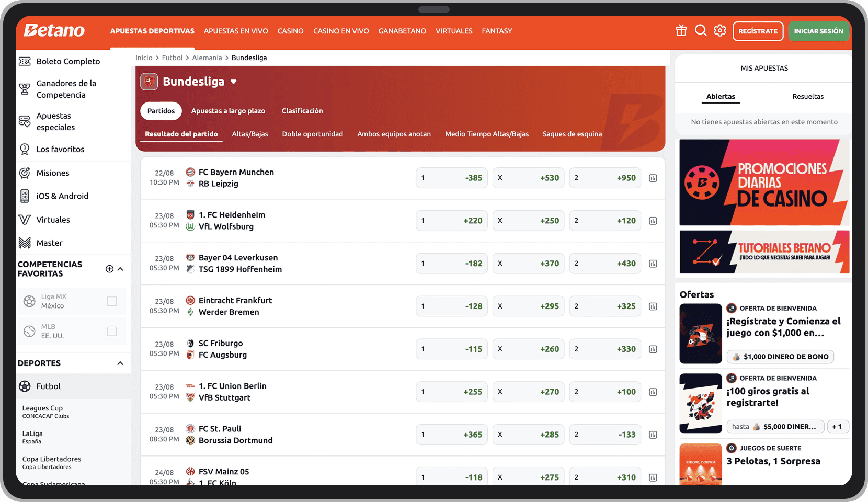
Task: Open the Apuestas en Vivo menu
Action: pos(236,31)
